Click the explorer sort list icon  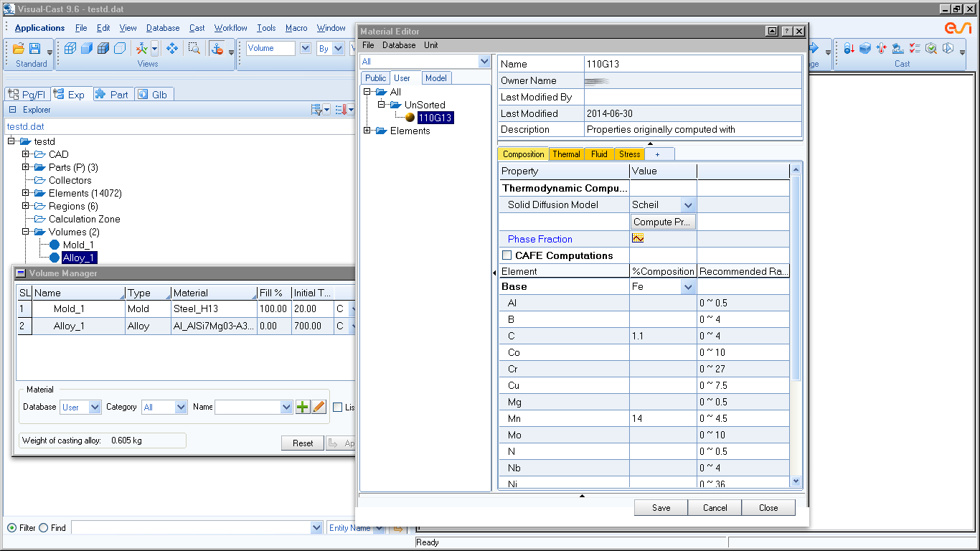pos(341,109)
